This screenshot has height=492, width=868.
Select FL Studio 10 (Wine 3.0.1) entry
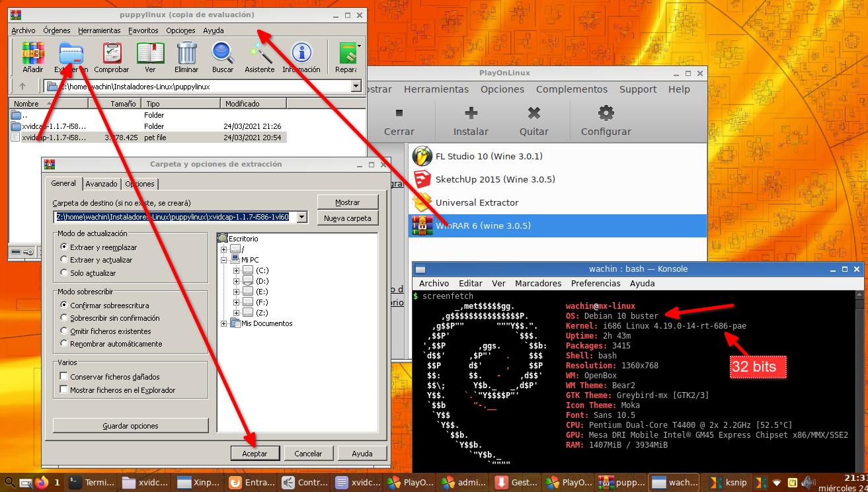[x=557, y=157]
